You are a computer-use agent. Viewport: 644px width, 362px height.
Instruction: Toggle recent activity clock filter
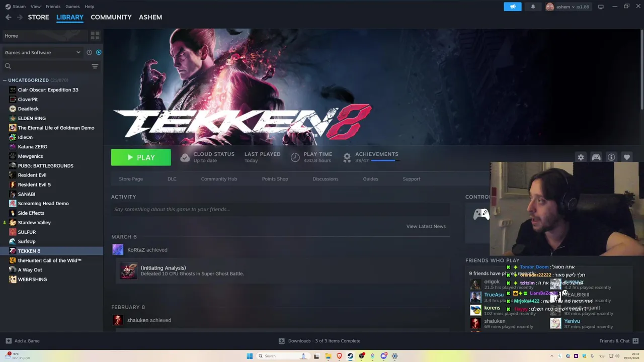pyautogui.click(x=89, y=52)
